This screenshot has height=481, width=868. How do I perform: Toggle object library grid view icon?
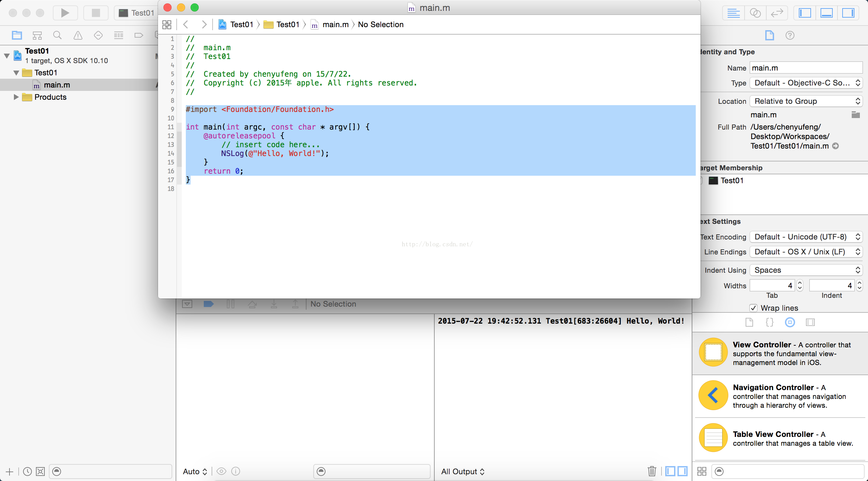tap(702, 472)
